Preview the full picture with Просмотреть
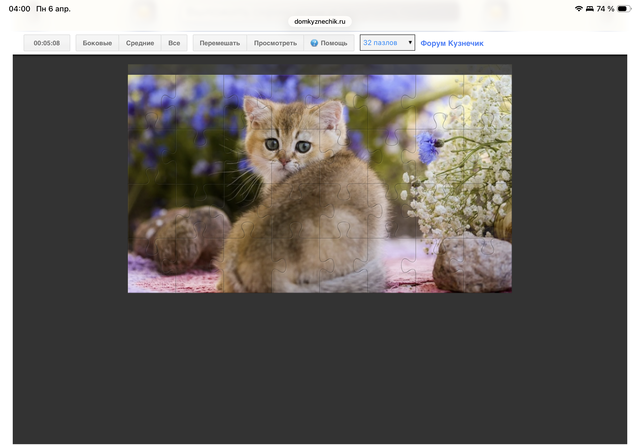The height and width of the screenshot is (445, 640). (x=275, y=44)
